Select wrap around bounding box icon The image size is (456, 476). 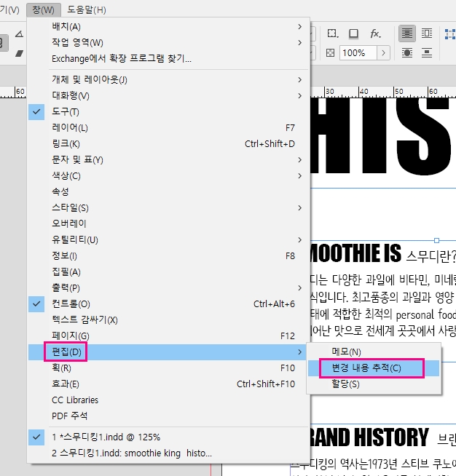(427, 33)
